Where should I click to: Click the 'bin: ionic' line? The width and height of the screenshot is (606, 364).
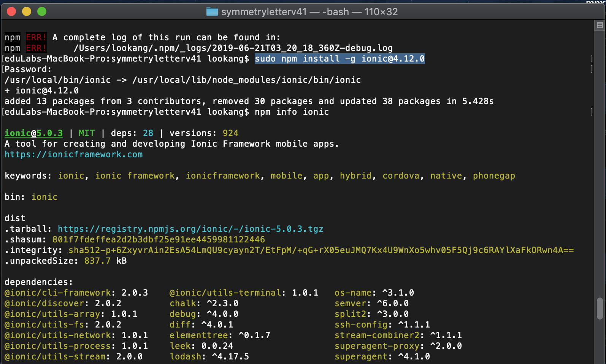click(x=31, y=197)
